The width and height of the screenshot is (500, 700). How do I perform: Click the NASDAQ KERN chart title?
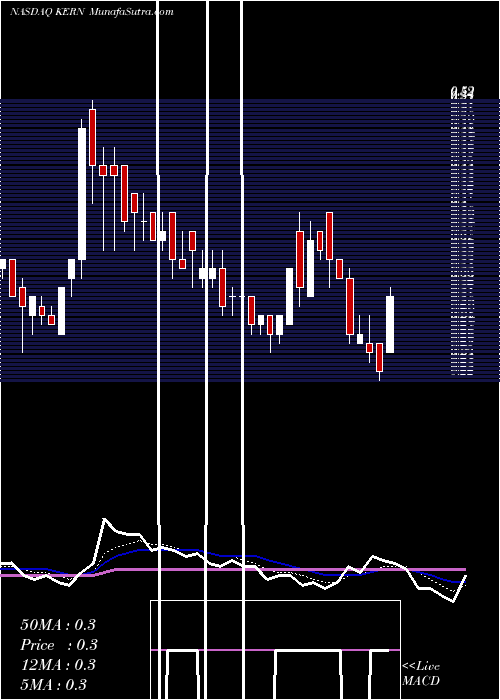pos(46,12)
